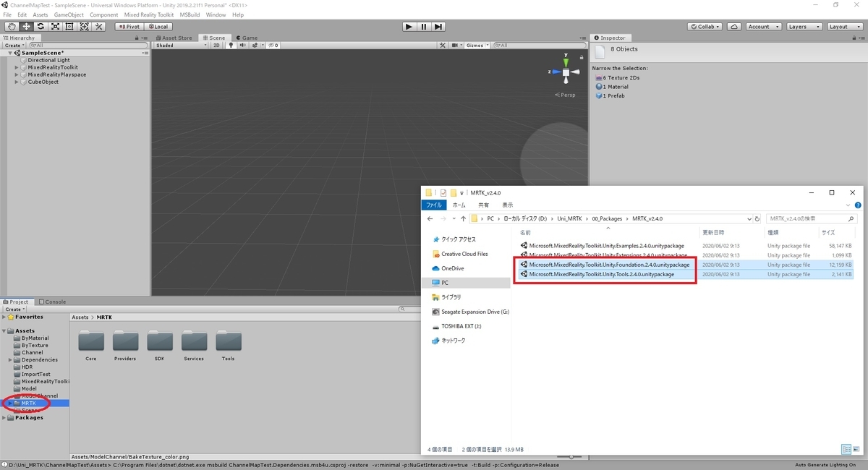Filter selection by 6 Texture 2Ds
The image size is (868, 470).
point(617,77)
